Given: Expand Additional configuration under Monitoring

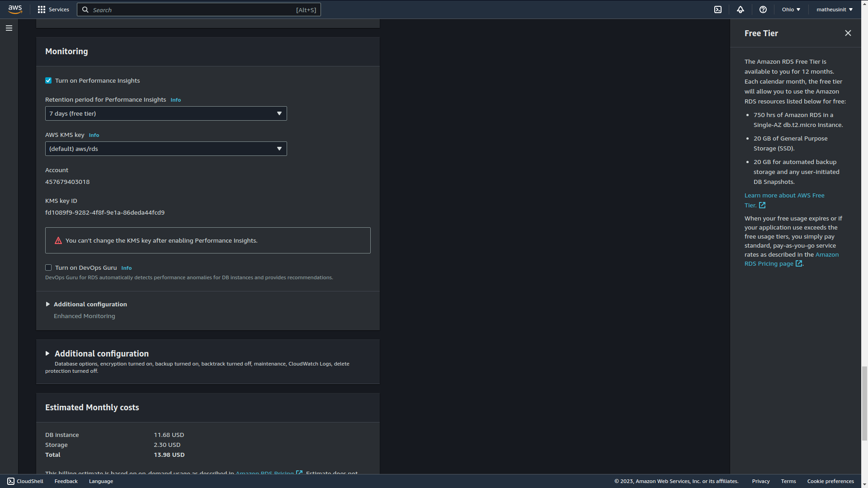Looking at the screenshot, I should pos(90,304).
